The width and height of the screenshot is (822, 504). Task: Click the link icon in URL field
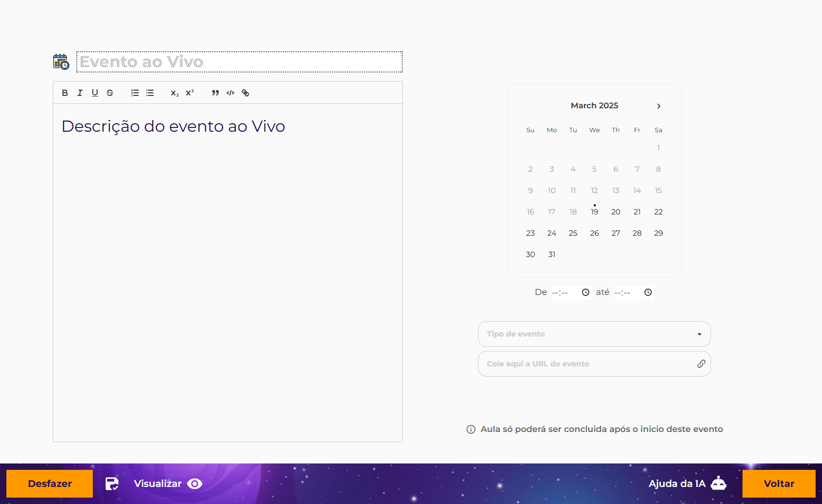click(x=701, y=364)
